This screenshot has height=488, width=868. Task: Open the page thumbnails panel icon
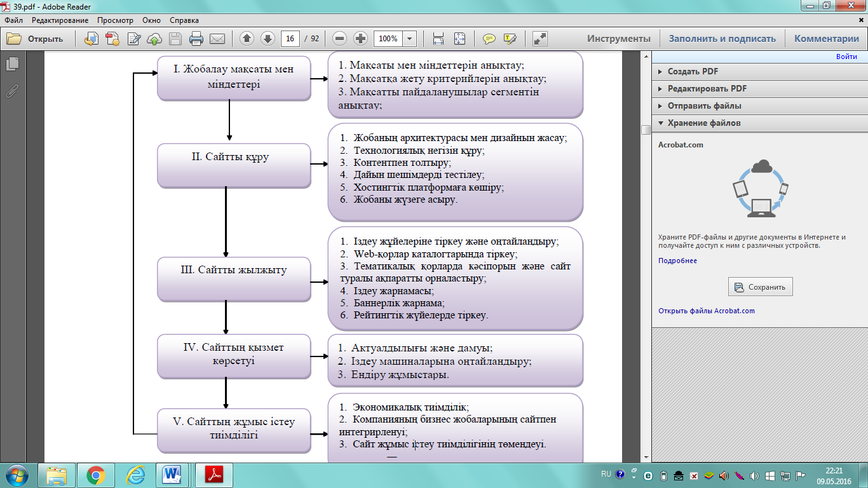pos(12,64)
